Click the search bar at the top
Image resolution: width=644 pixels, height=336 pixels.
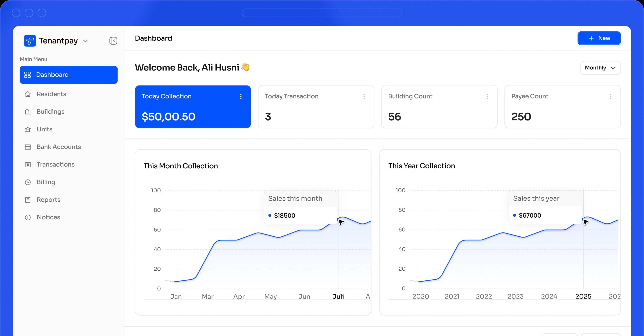click(x=322, y=13)
